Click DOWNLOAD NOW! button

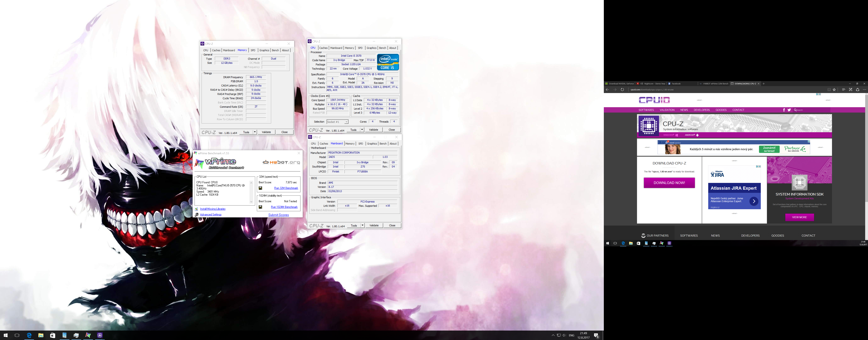[669, 183]
